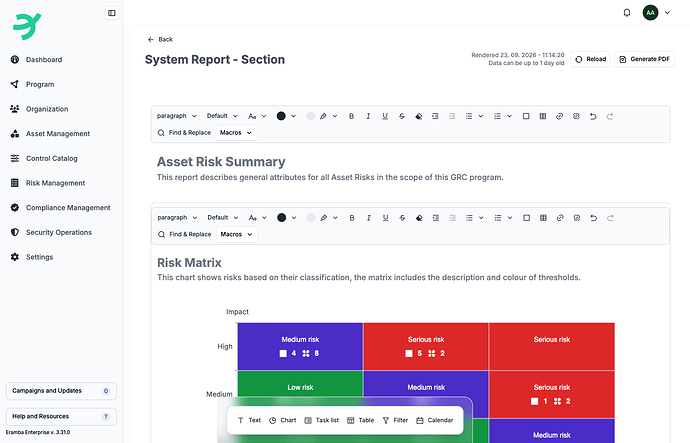Add a Chart block from the floating bar

pos(283,420)
